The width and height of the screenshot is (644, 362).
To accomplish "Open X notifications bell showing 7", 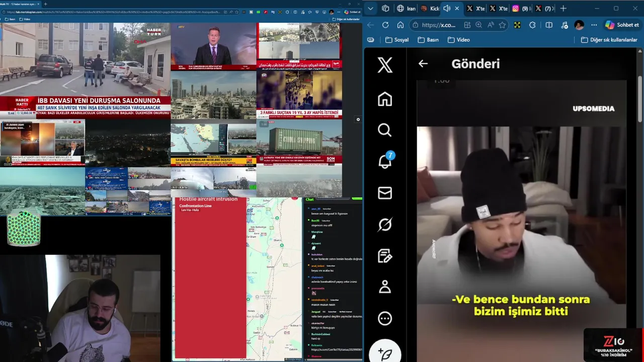I will tap(385, 161).
